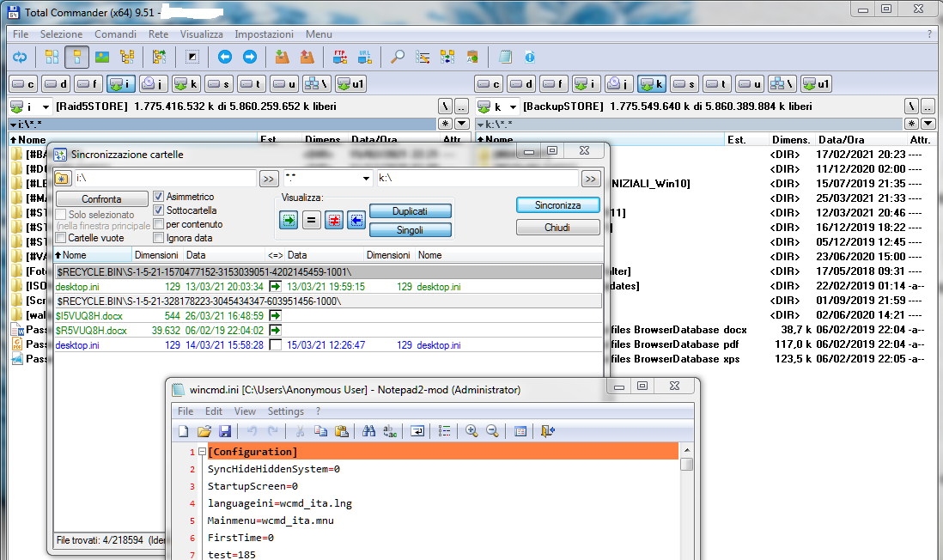The height and width of the screenshot is (560, 943).
Task: Open left panel drive dropdown showing i
Action: [x=46, y=107]
